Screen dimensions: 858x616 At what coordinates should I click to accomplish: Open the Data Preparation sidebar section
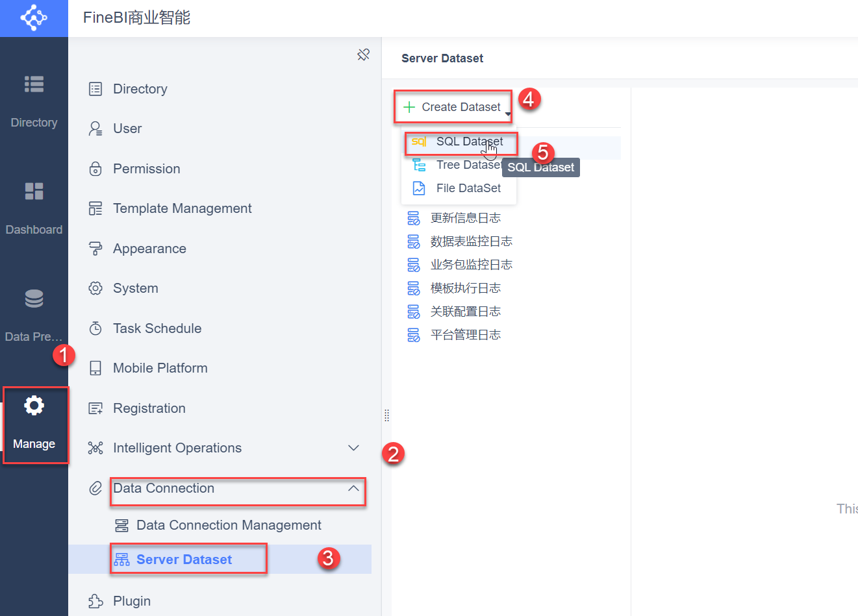(34, 315)
